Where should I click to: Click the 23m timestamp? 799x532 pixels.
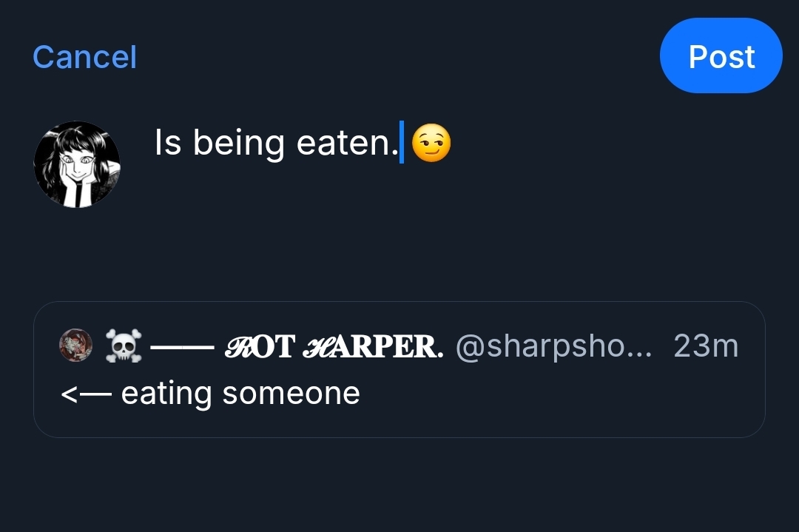click(705, 346)
